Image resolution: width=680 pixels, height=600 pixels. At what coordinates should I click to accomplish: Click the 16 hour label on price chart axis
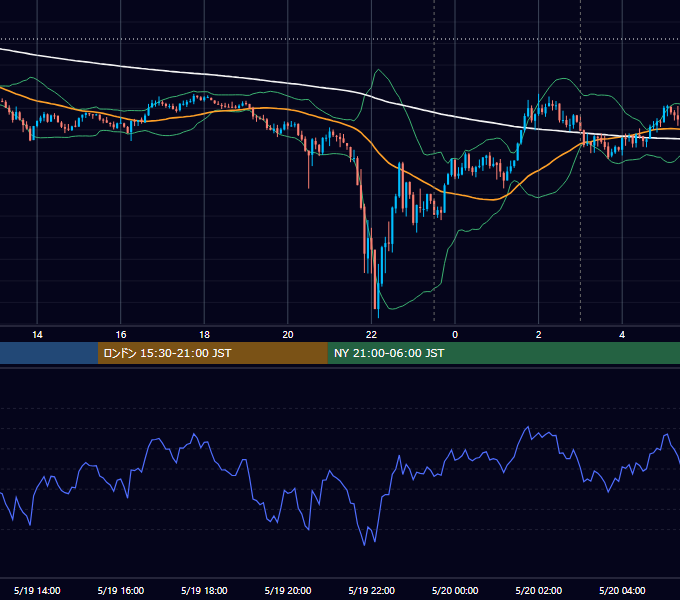(121, 335)
